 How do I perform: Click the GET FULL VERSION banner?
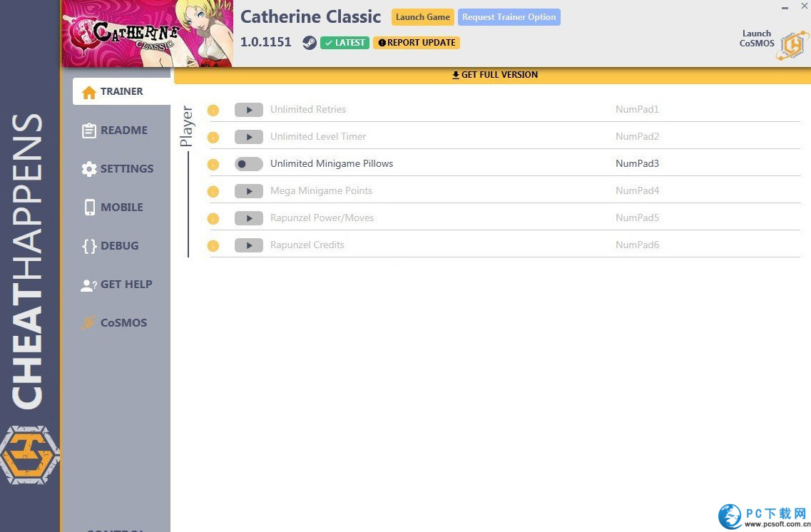pyautogui.click(x=494, y=75)
